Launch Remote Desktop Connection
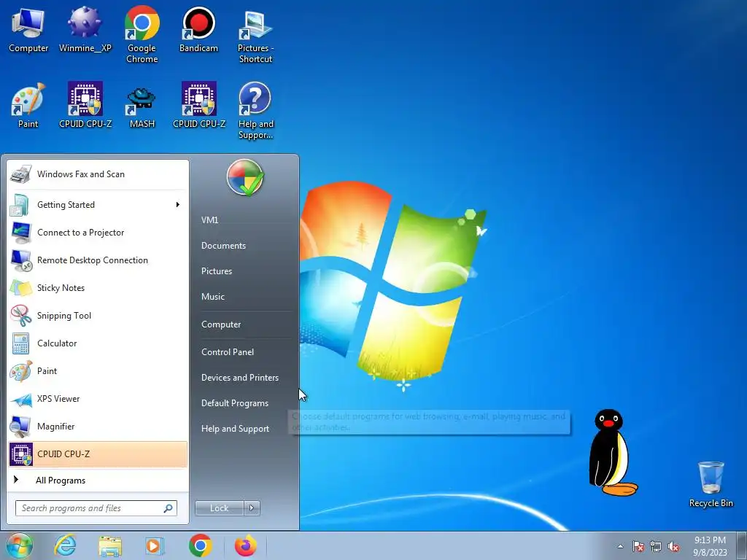The height and width of the screenshot is (560, 747). tap(98, 260)
